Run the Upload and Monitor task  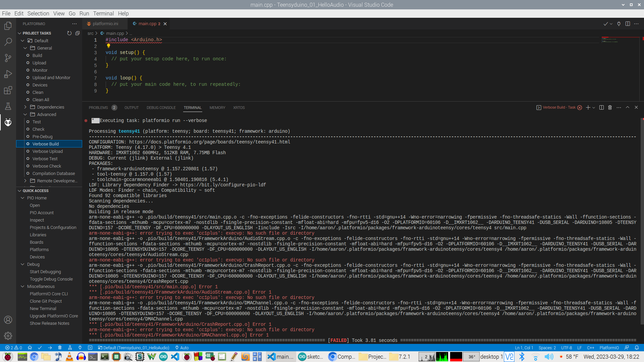pyautogui.click(x=51, y=77)
